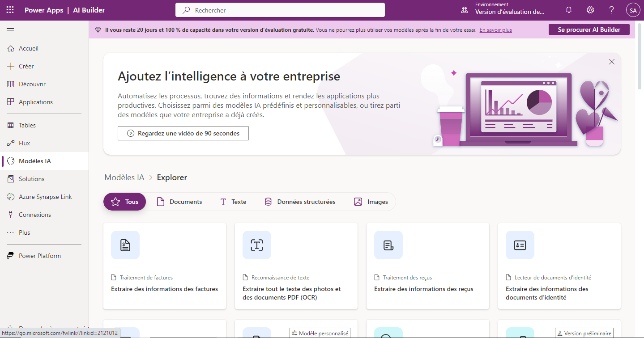Click the Flux flow icon

coord(11,143)
